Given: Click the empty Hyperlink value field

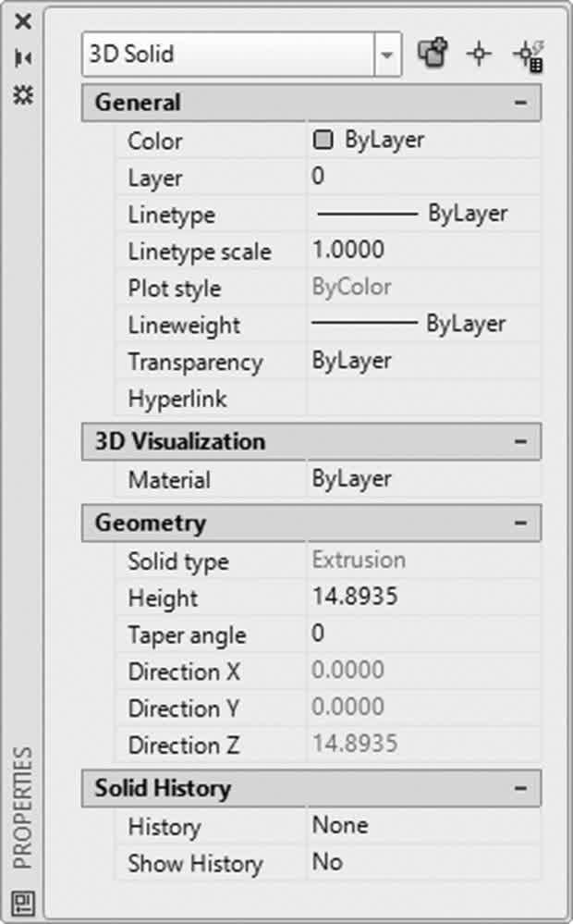Looking at the screenshot, I should (423, 398).
